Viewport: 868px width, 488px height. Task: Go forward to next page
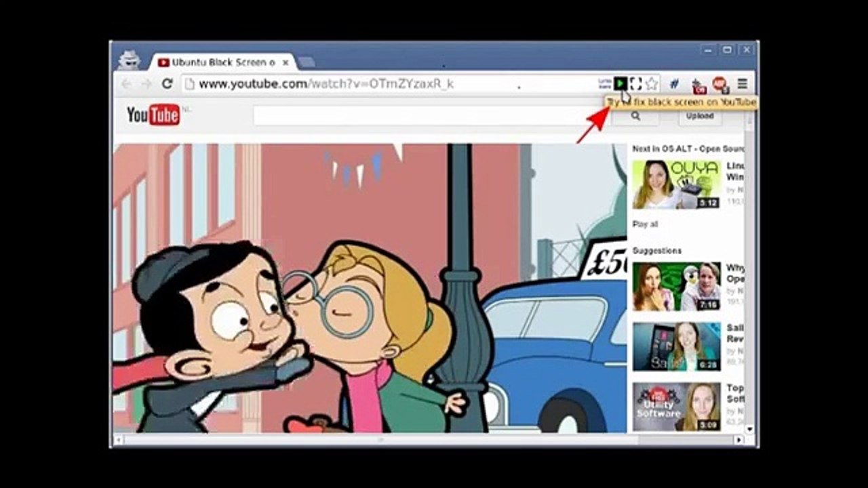pos(146,83)
